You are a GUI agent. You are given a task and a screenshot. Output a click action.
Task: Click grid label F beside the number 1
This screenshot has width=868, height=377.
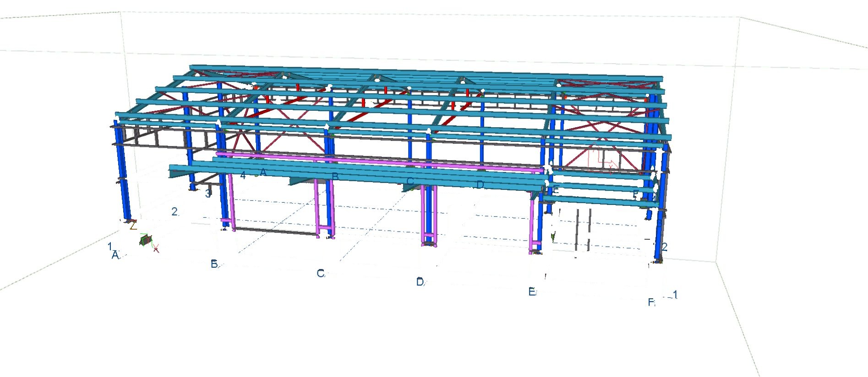tap(651, 302)
